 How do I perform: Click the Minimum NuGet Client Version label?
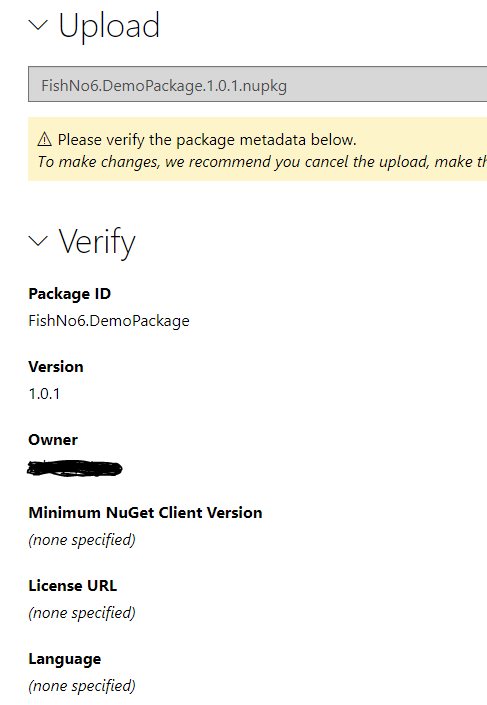145,513
